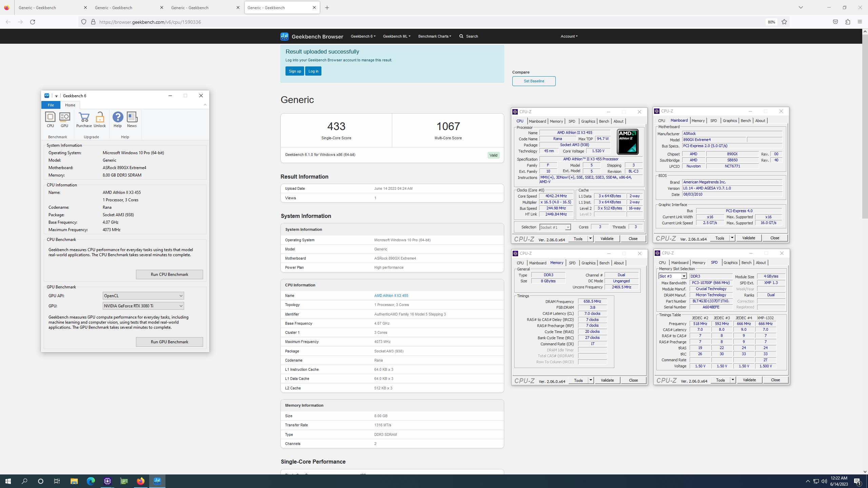868x488 pixels.
Task: Show site tracking protection shield info
Action: coord(84,22)
